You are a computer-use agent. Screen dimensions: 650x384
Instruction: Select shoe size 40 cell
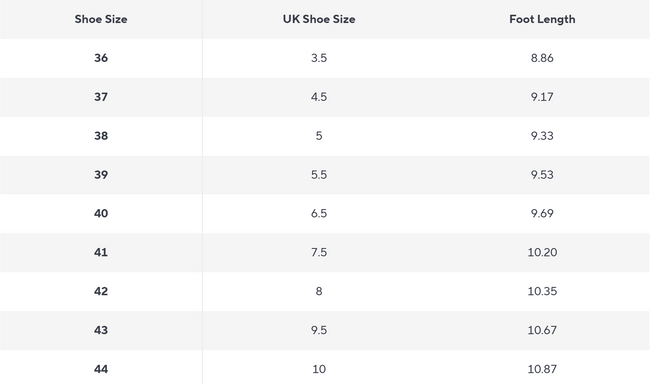click(101, 214)
